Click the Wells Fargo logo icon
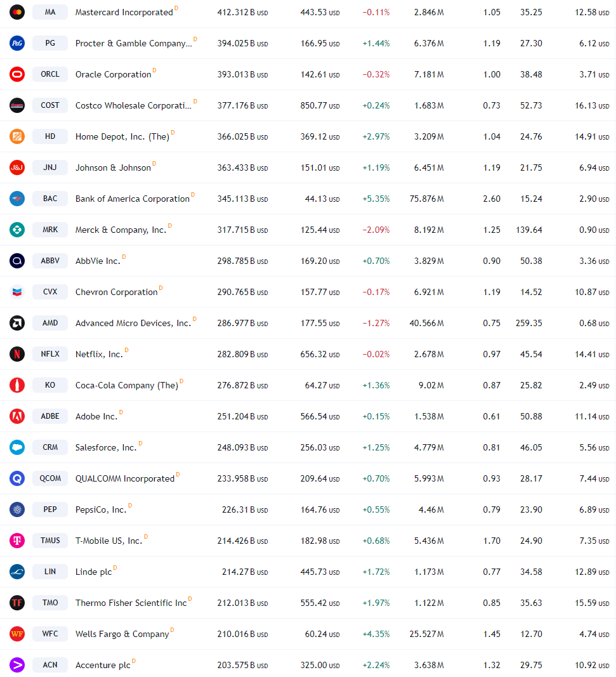The image size is (616, 677). (17, 634)
